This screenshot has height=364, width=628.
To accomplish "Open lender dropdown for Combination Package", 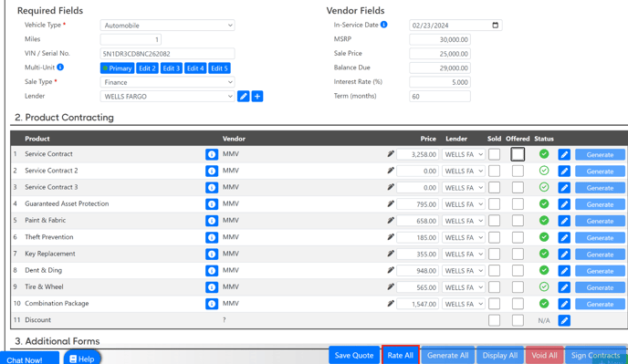I will coord(464,305).
